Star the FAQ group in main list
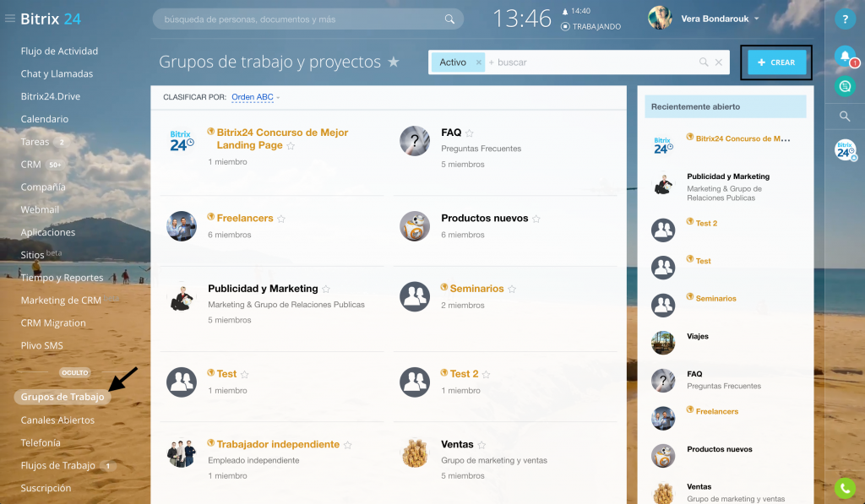Screen dimensions: 865x504 click(x=470, y=133)
